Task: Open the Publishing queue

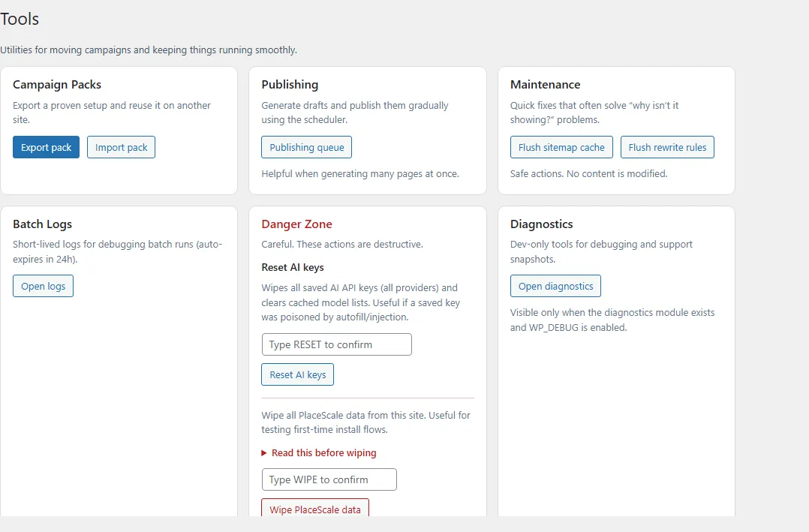Action: (306, 147)
